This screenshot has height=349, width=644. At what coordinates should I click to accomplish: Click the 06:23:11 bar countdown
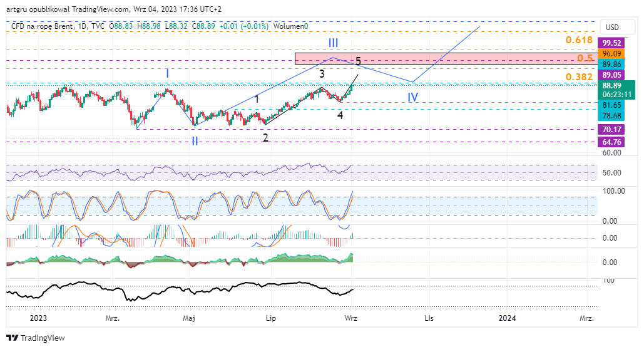point(616,95)
